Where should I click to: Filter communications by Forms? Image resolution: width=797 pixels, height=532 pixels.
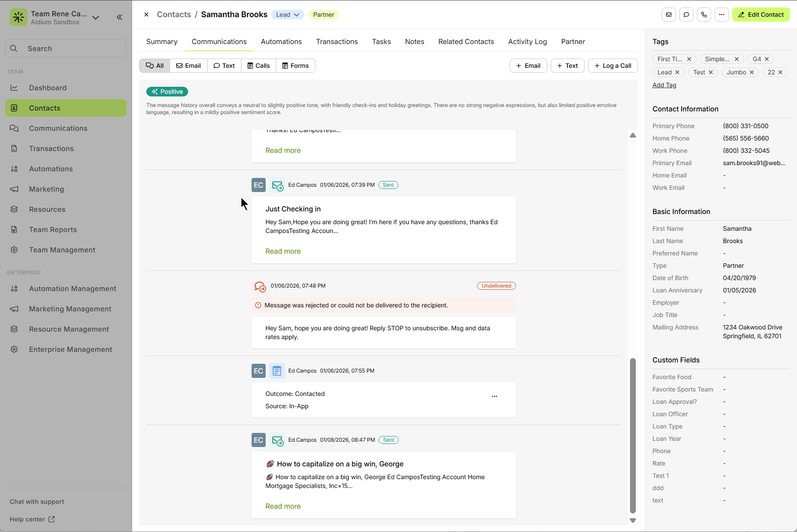295,66
